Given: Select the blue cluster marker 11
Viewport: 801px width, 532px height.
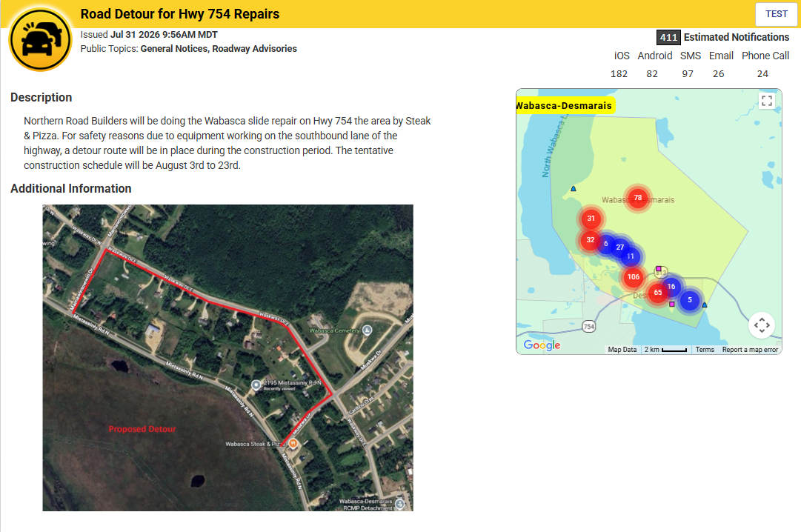Looking at the screenshot, I should 631,256.
